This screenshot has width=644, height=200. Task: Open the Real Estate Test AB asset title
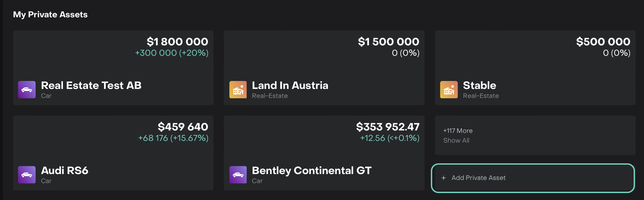click(x=91, y=85)
